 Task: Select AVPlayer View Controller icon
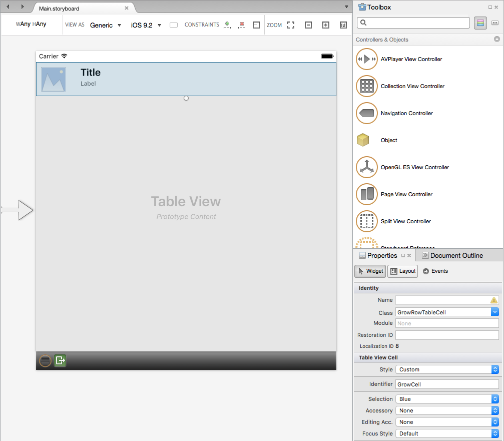click(x=367, y=59)
